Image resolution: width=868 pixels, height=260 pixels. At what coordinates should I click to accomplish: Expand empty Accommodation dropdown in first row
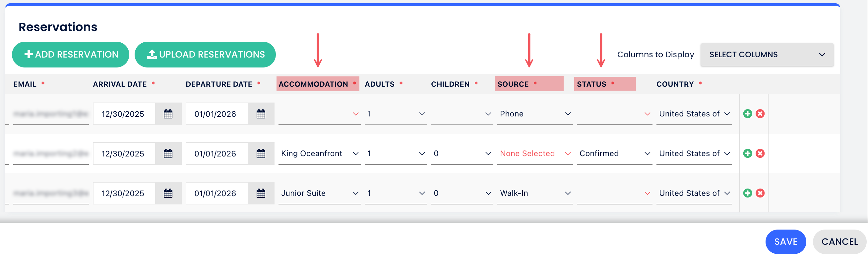tap(319, 114)
